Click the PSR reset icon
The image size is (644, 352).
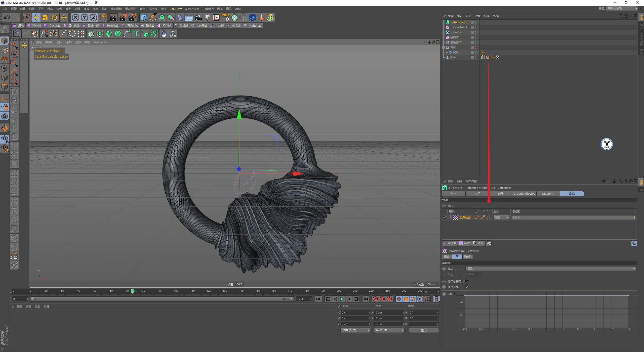click(225, 17)
